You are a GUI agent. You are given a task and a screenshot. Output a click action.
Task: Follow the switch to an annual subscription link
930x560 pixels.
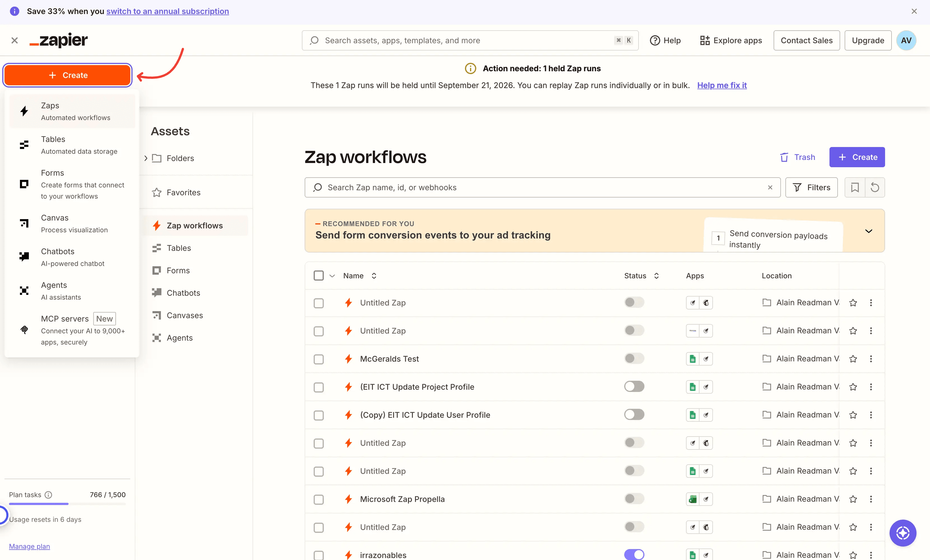[x=168, y=11]
